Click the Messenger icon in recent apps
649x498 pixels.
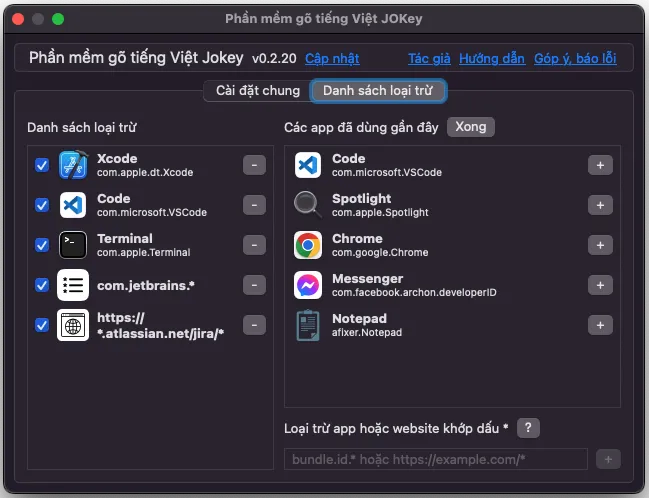308,285
